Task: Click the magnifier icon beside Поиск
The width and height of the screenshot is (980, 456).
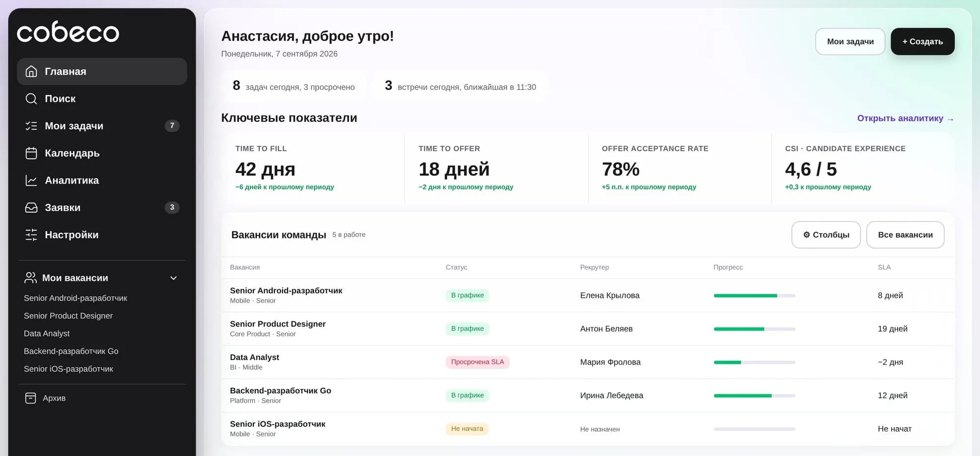Action: [x=31, y=99]
